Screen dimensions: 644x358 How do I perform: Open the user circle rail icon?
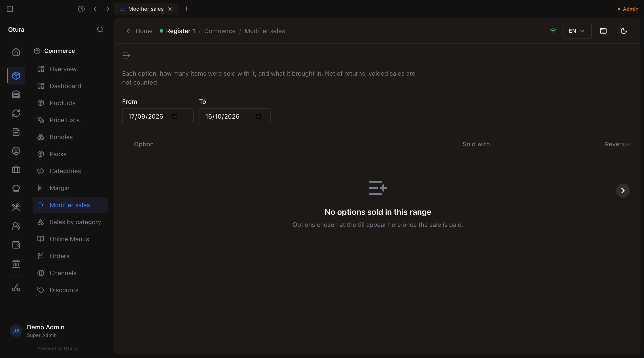pyautogui.click(x=16, y=151)
